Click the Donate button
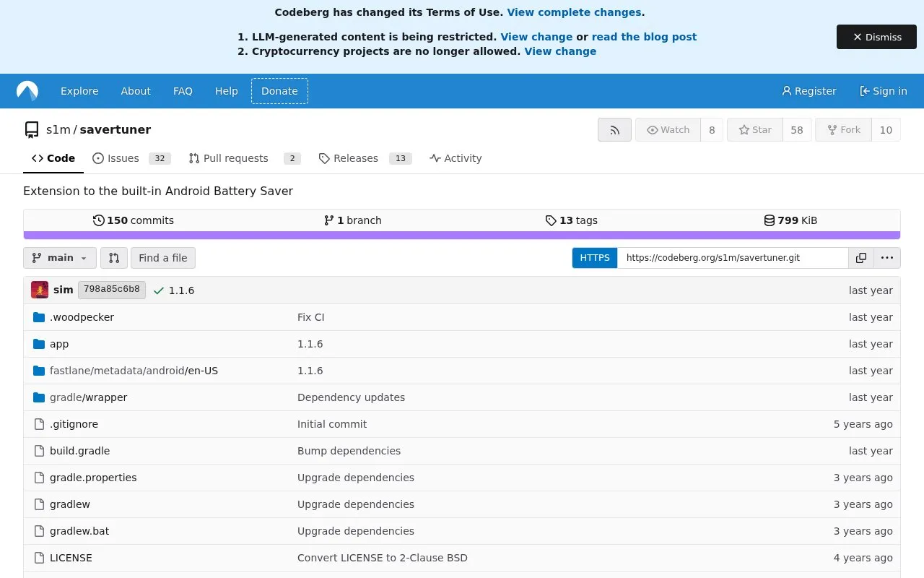924x578 pixels. tap(279, 91)
